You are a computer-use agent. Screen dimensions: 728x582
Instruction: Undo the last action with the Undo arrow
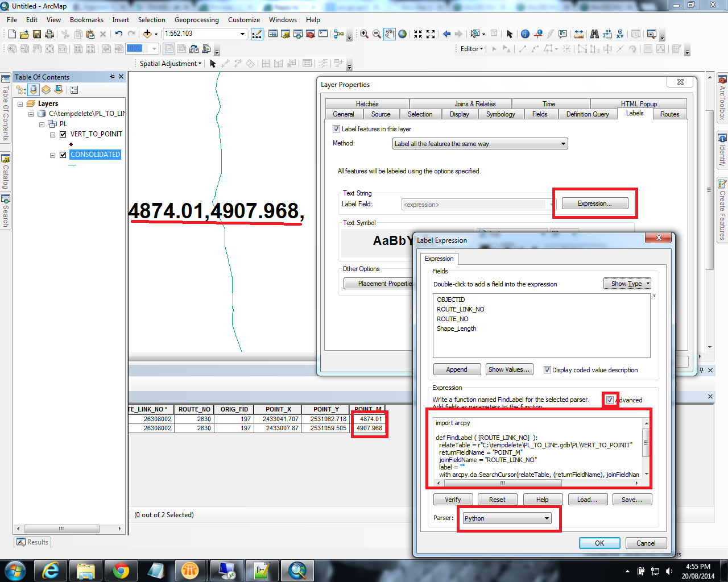tap(118, 34)
